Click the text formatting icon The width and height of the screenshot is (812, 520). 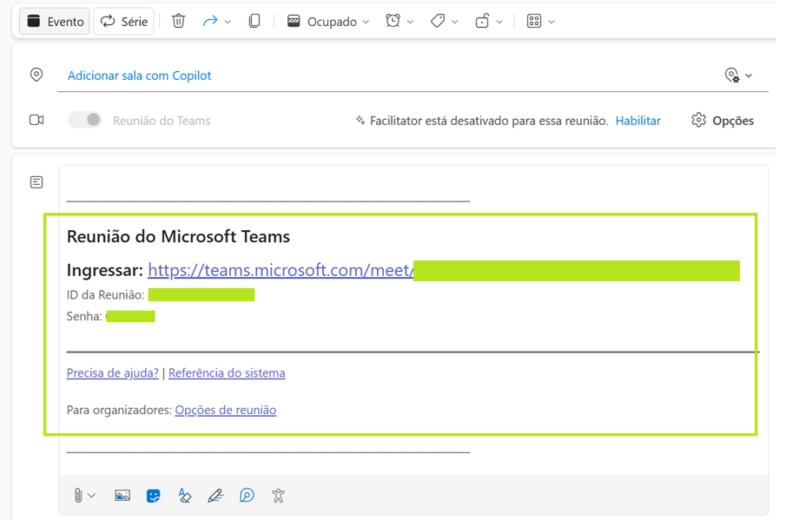(x=184, y=496)
